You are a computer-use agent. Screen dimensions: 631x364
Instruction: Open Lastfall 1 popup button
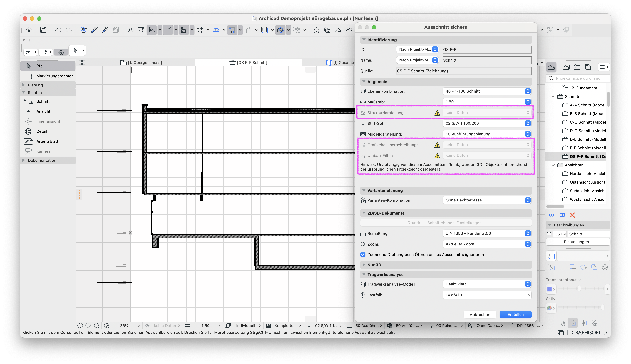point(487,295)
